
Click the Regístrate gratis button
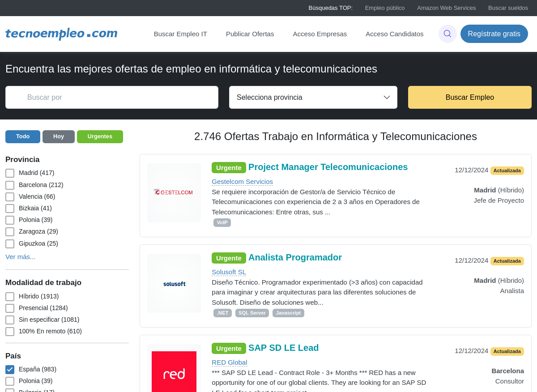494,34
